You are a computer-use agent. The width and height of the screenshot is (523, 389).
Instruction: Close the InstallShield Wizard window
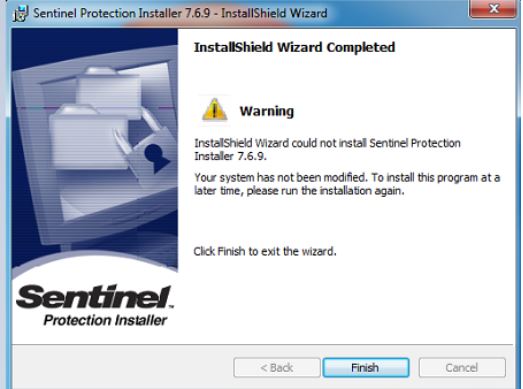[x=493, y=8]
